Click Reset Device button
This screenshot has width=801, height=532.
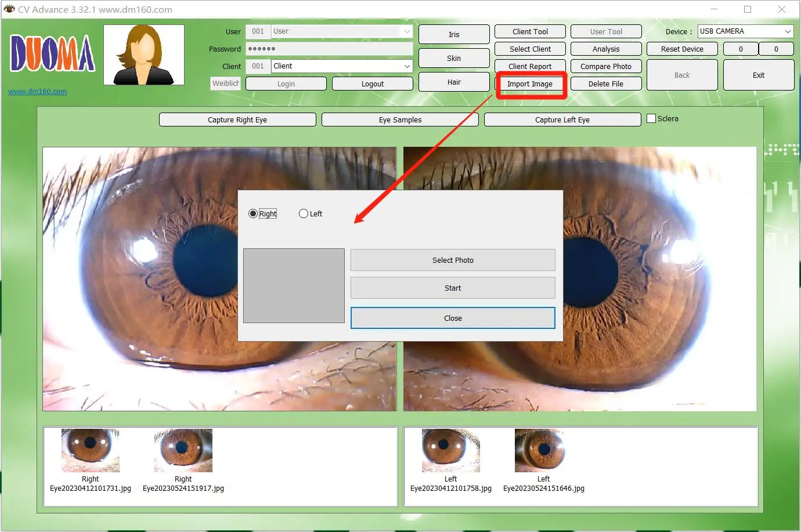point(682,49)
